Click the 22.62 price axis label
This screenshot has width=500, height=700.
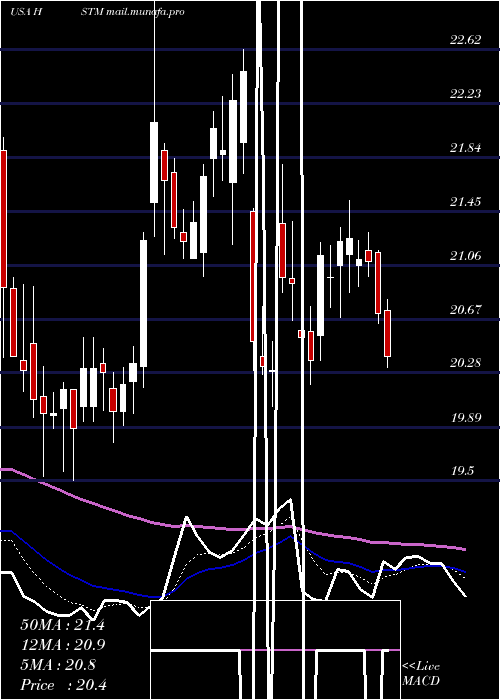coord(466,40)
